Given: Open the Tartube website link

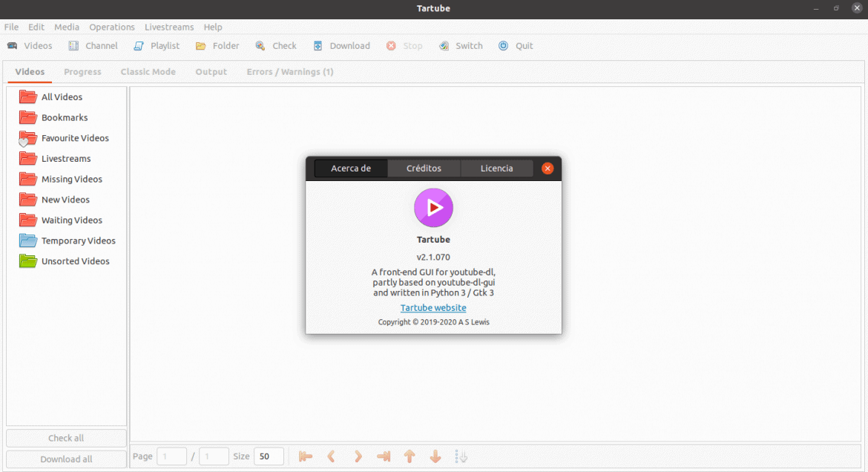Looking at the screenshot, I should (x=433, y=308).
